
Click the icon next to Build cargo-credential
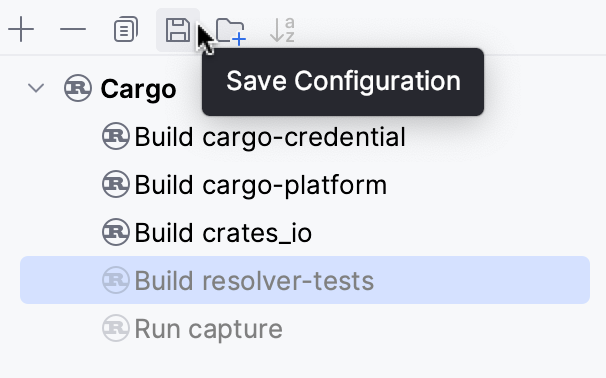pyautogui.click(x=116, y=136)
